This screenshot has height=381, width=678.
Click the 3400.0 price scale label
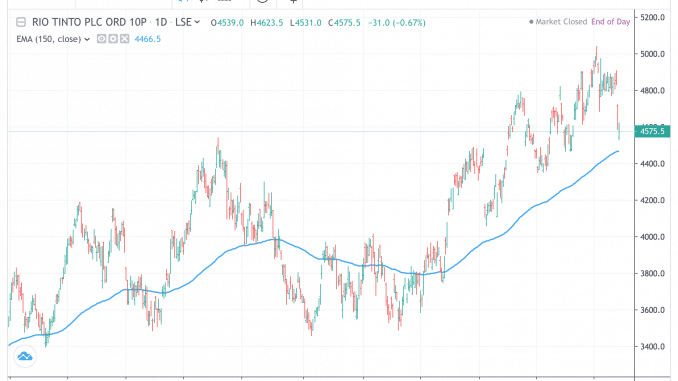pyautogui.click(x=652, y=346)
